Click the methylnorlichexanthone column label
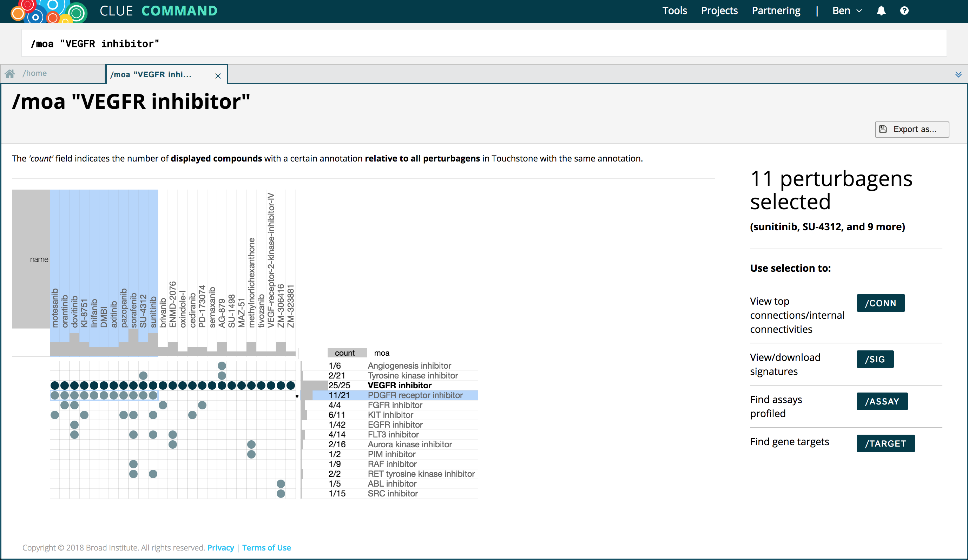The height and width of the screenshot is (560, 968). 251,283
